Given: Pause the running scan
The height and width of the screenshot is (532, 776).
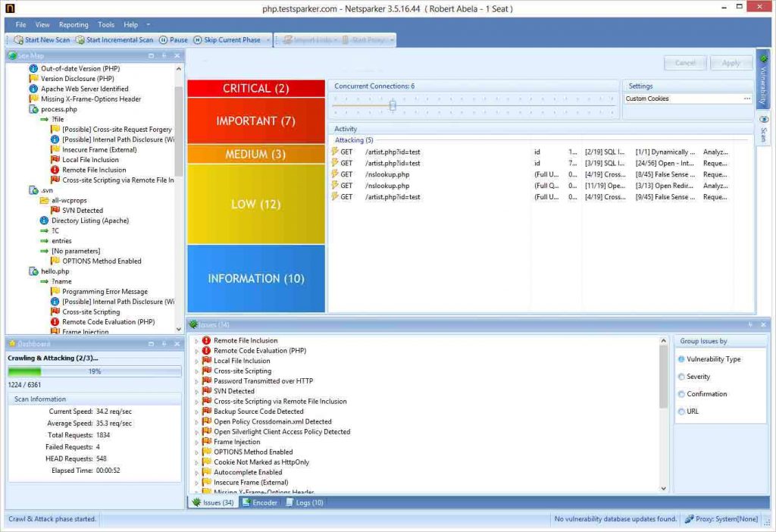Looking at the screenshot, I should pyautogui.click(x=174, y=40).
